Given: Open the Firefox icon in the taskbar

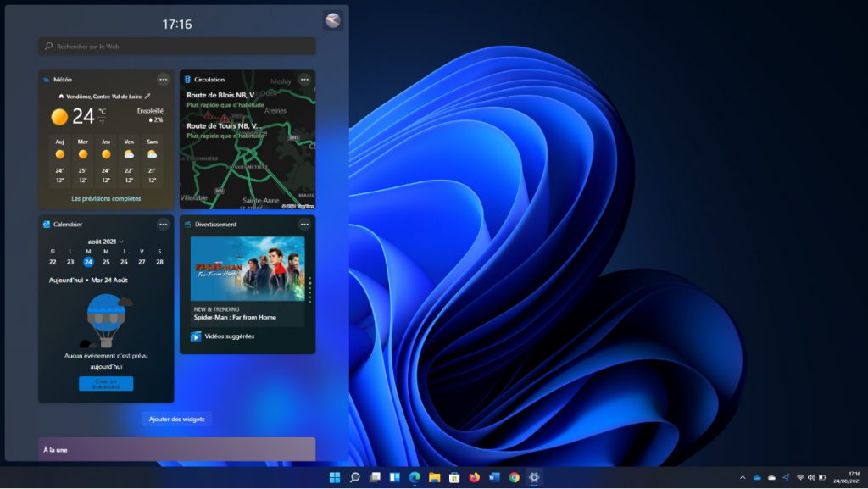Looking at the screenshot, I should (x=475, y=477).
